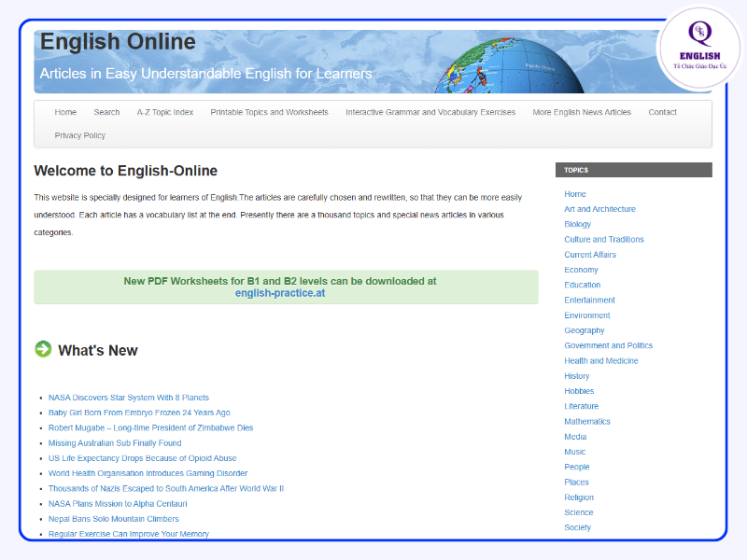Open Baby Girl Born From Embryo article
This screenshot has width=747, height=560.
[x=139, y=413]
